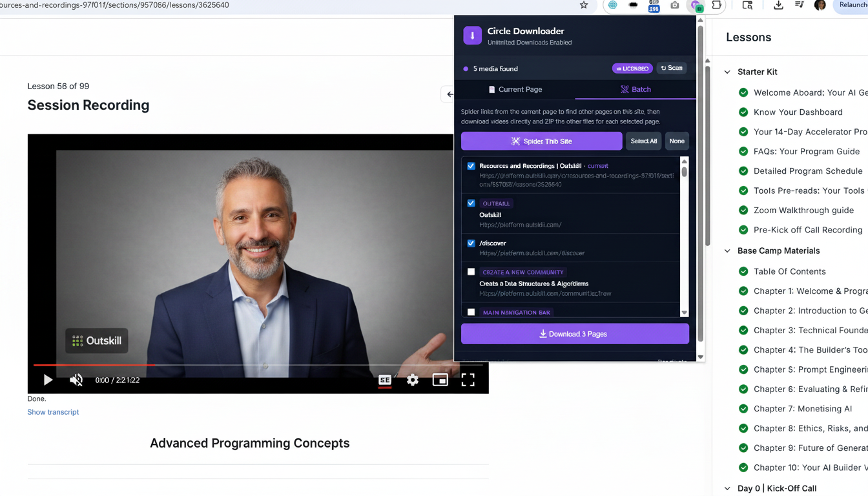Click the green check for Know Your Dashboard
This screenshot has width=868, height=496.
coord(743,112)
